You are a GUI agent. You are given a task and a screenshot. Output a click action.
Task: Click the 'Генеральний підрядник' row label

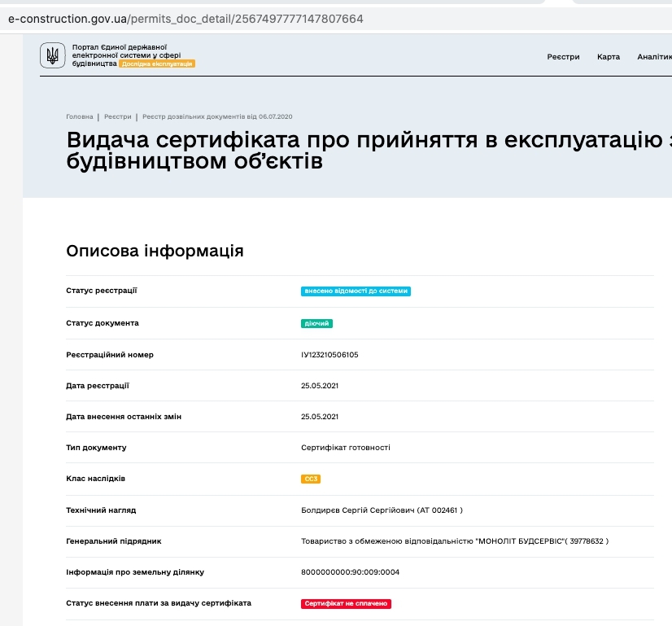(x=114, y=541)
